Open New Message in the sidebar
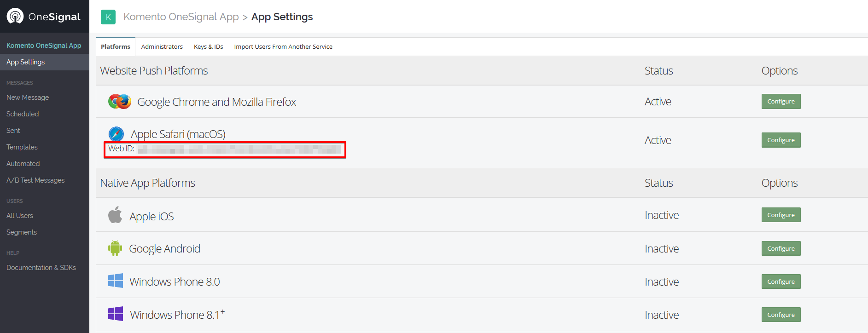The width and height of the screenshot is (868, 333). point(28,98)
